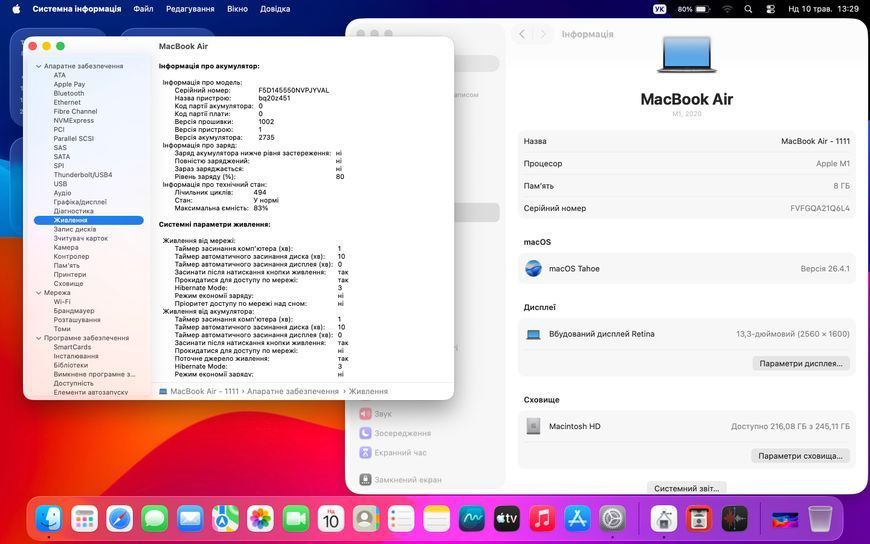
Task: Open Trash in the dock
Action: tap(820, 520)
